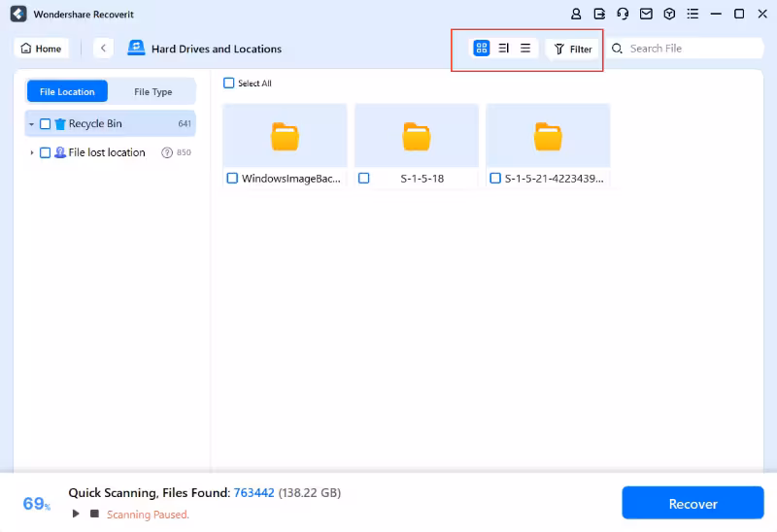Click the File lost location person icon
Viewport: 777px width, 532px height.
pyautogui.click(x=60, y=152)
